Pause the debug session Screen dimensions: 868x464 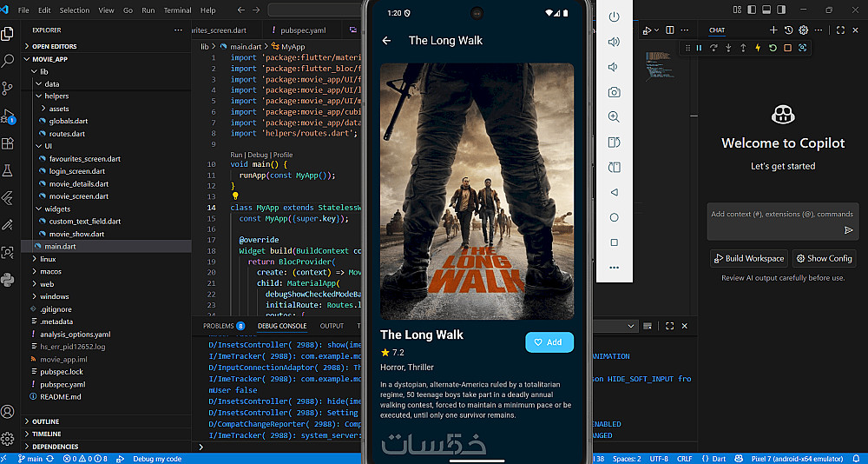tap(699, 49)
